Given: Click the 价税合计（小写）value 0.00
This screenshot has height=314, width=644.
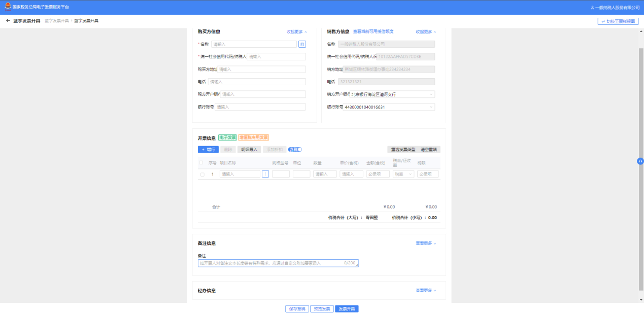Looking at the screenshot, I should coord(432,218).
